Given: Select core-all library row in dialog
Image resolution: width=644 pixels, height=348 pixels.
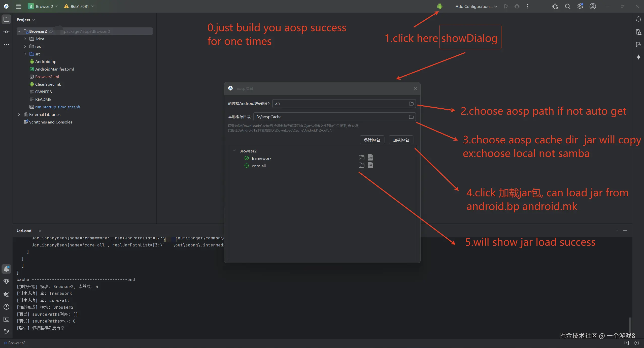Looking at the screenshot, I should pyautogui.click(x=259, y=166).
